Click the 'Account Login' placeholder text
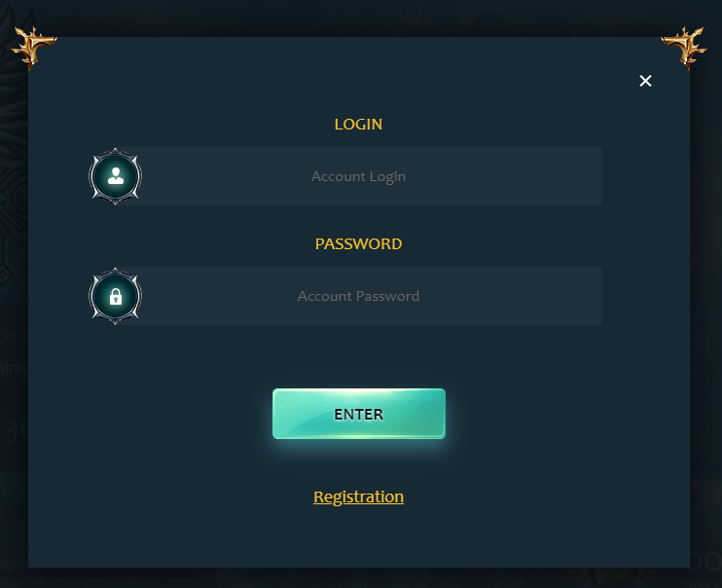The image size is (722, 588). [359, 176]
